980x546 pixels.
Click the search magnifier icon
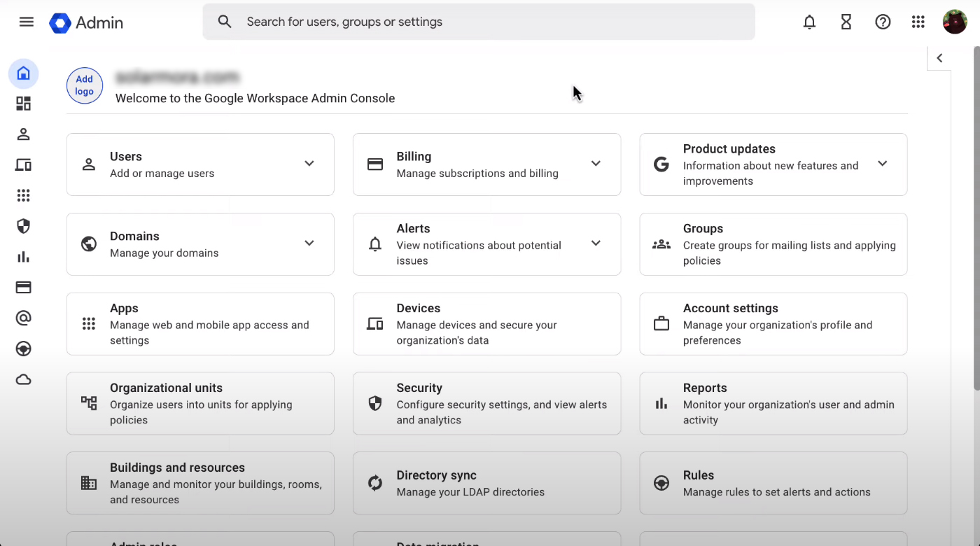(x=225, y=22)
